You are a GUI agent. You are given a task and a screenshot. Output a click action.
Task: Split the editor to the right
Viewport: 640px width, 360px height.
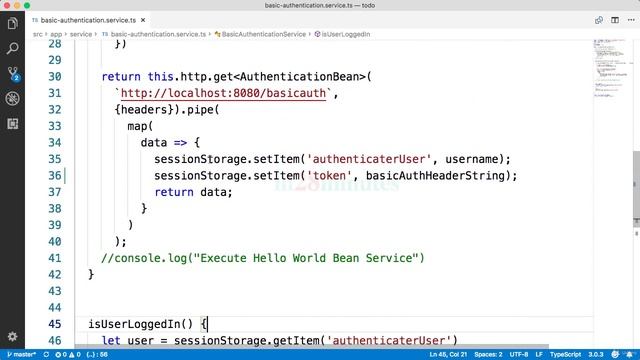[x=615, y=20]
